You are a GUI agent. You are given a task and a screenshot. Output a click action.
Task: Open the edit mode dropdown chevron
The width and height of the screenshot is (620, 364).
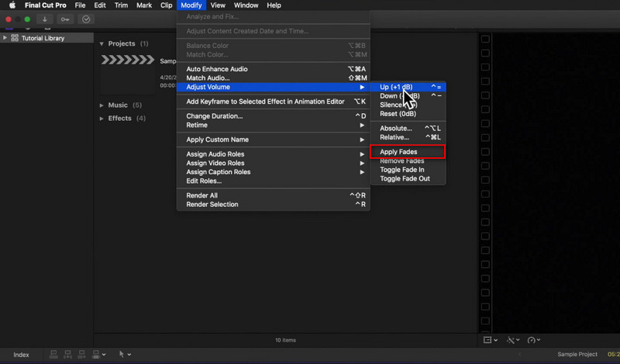click(104, 355)
